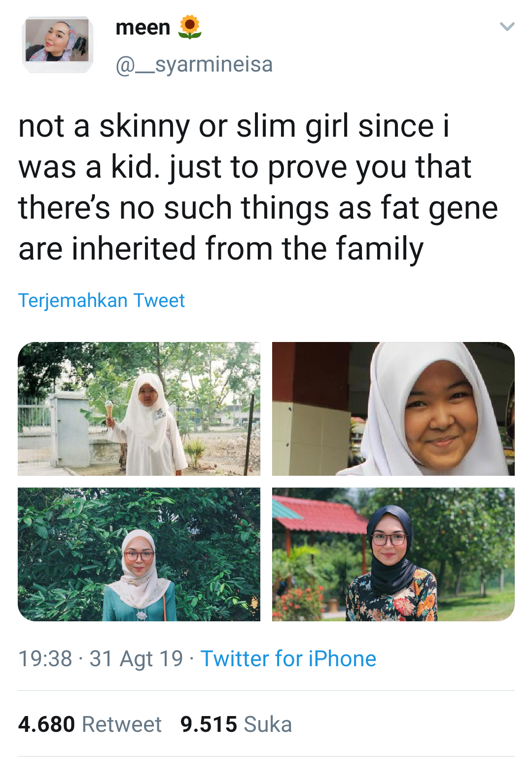The height and width of the screenshot is (758, 532).
Task: Open @__syarmineisa handle link
Action: [194, 64]
